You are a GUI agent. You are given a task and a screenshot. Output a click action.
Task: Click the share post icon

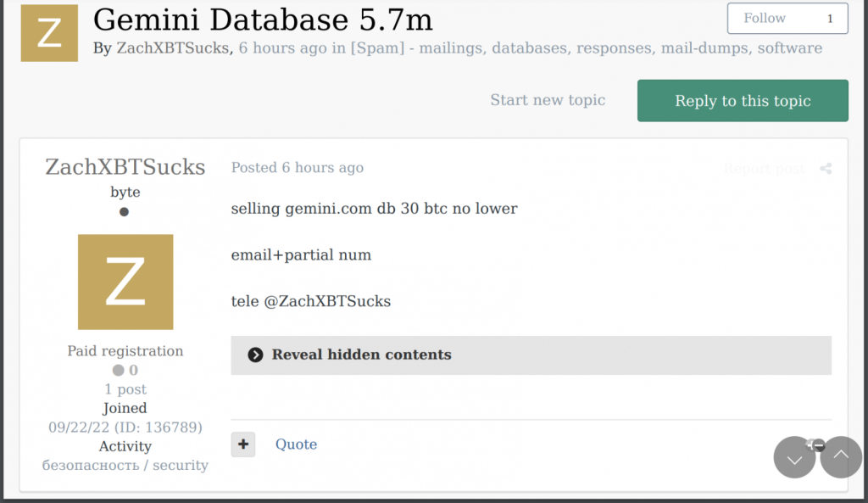click(x=826, y=168)
